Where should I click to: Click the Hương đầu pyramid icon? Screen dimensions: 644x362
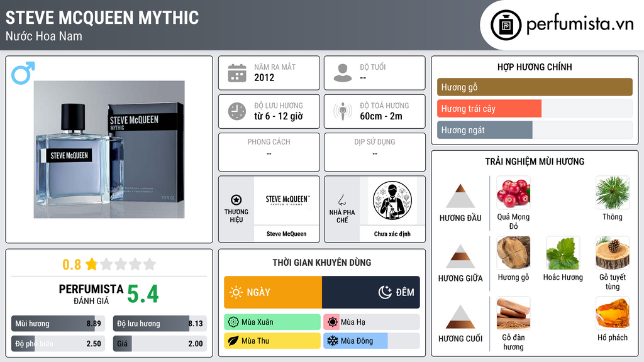click(x=460, y=196)
